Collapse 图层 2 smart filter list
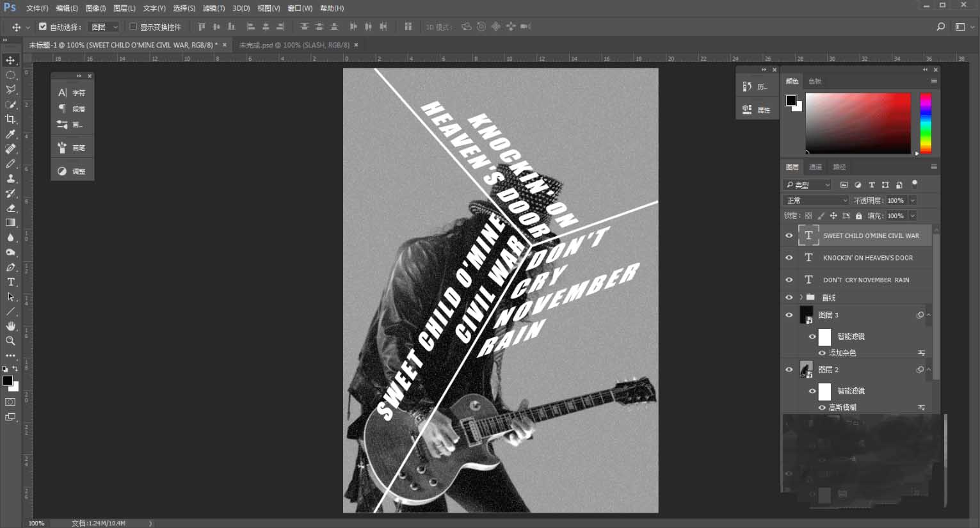Screen dimensions: 980x528 [929, 369]
